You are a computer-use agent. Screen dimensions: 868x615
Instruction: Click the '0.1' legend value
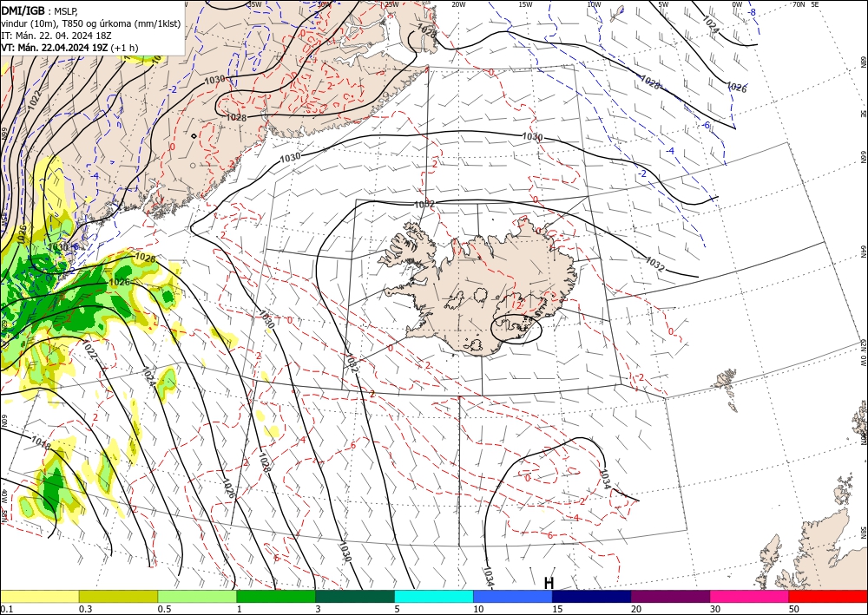(x=5, y=609)
